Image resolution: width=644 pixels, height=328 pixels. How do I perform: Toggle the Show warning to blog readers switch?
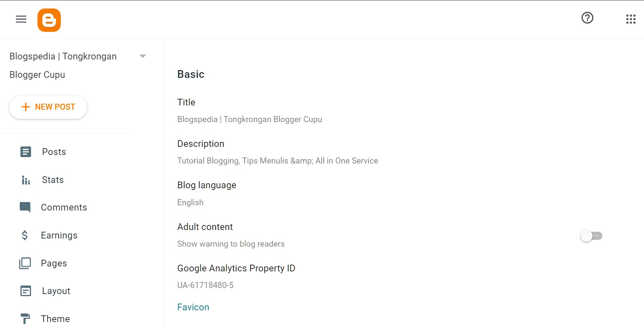pos(591,236)
